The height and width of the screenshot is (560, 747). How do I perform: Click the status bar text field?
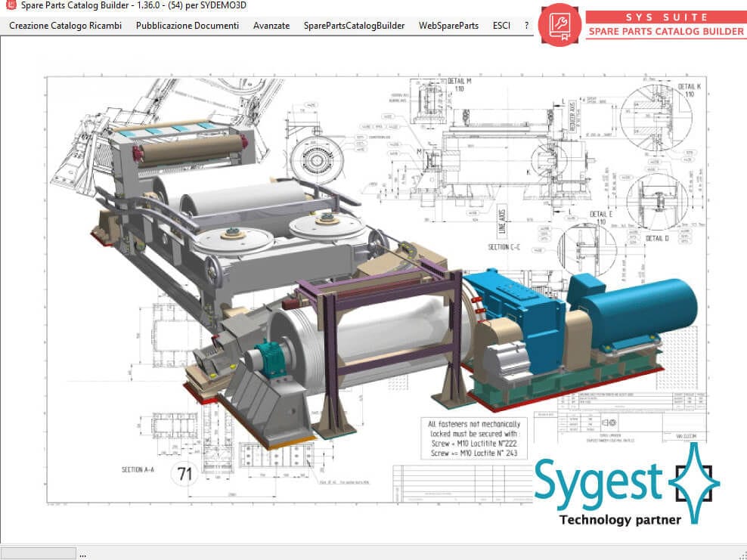(x=38, y=552)
